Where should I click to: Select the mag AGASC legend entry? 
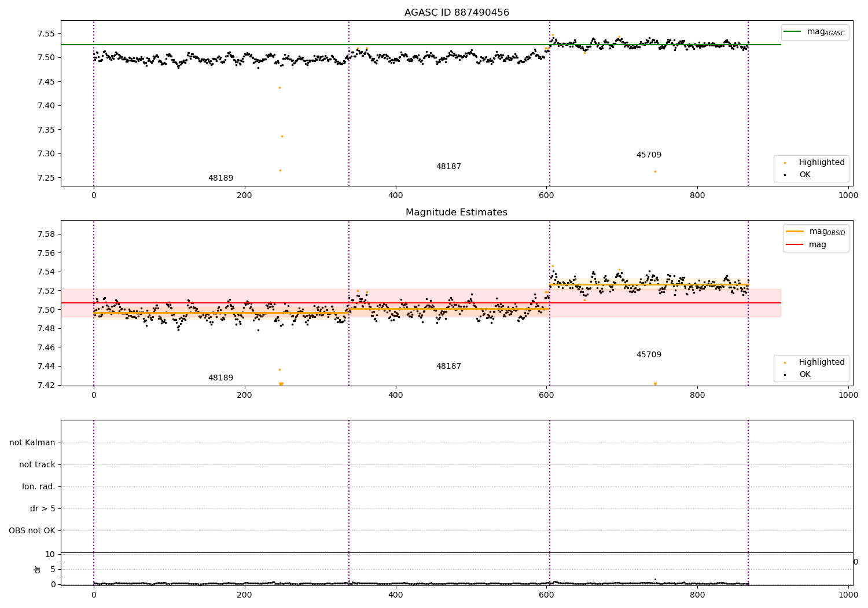(x=815, y=32)
